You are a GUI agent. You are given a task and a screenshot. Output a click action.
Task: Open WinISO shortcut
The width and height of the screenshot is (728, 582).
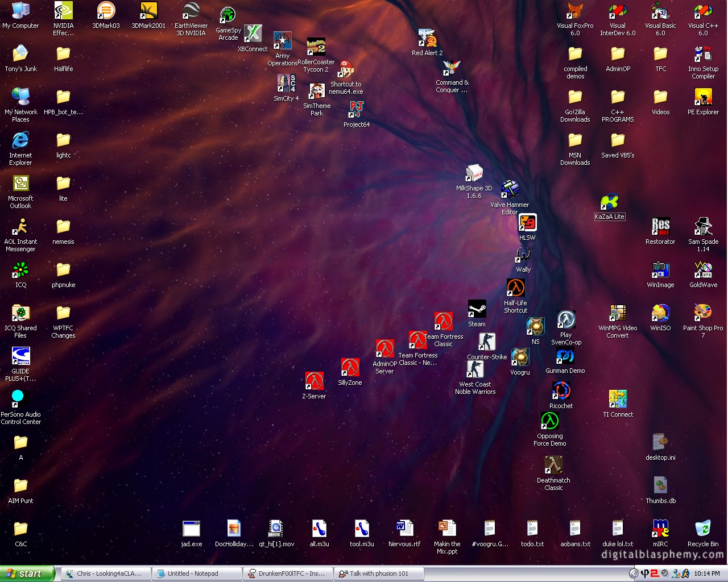point(660,318)
